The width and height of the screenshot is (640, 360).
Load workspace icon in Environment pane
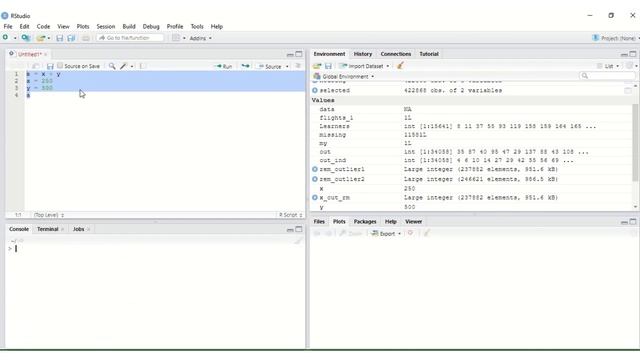(x=317, y=66)
